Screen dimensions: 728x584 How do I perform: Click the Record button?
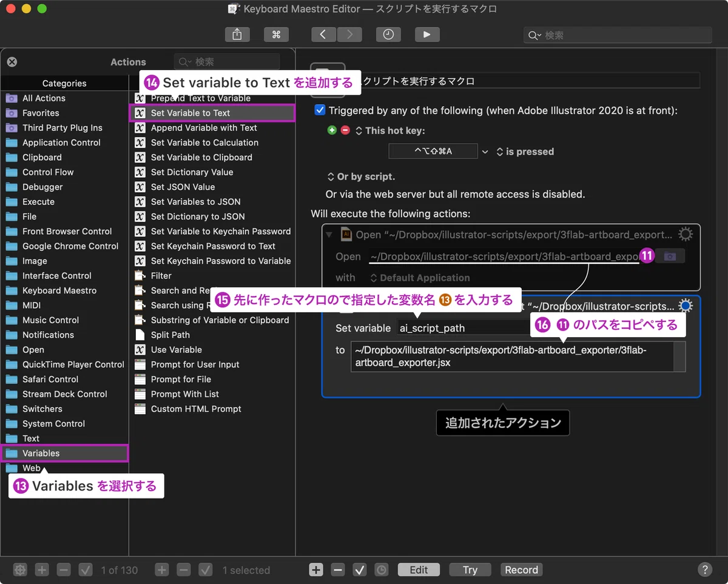point(522,570)
